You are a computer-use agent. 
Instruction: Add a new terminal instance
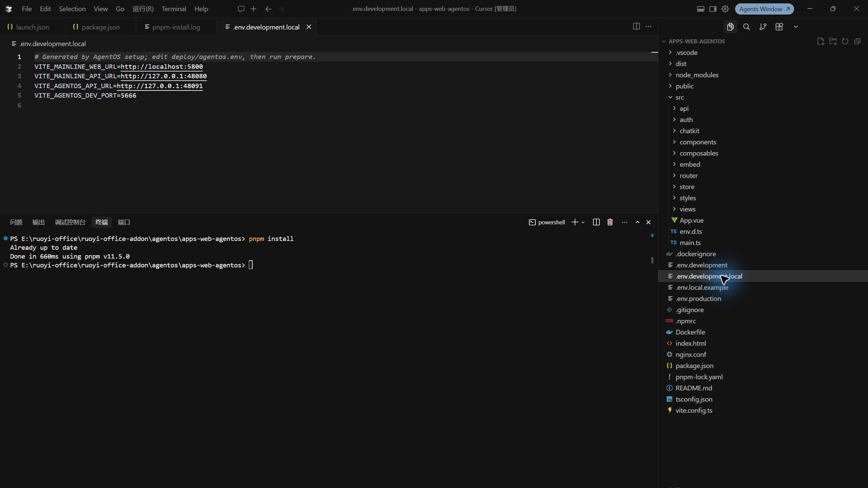[575, 222]
